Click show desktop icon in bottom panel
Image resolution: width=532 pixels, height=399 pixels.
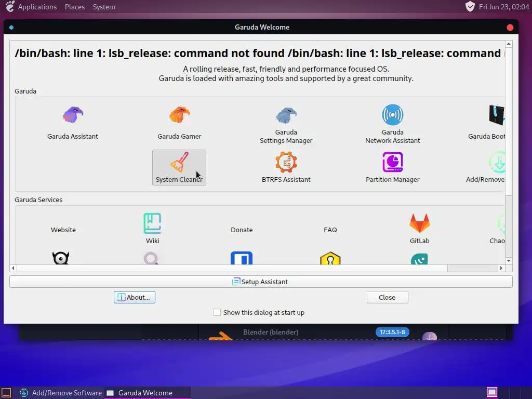[6, 393]
